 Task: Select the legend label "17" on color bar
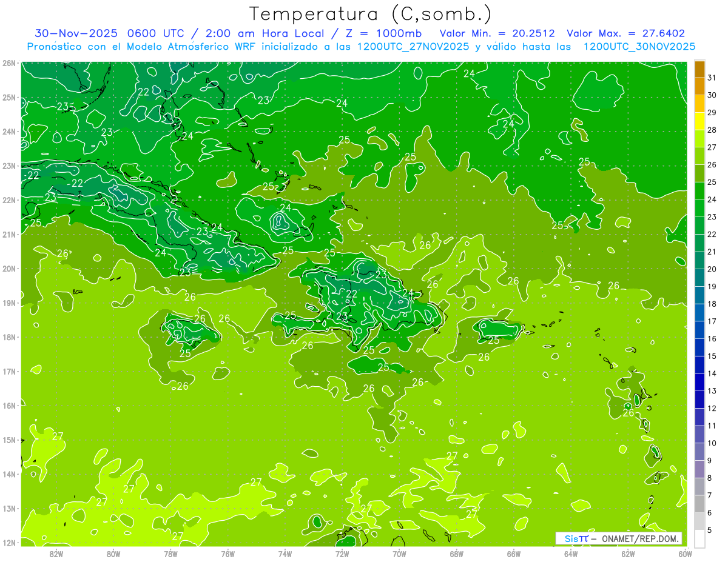point(712,321)
